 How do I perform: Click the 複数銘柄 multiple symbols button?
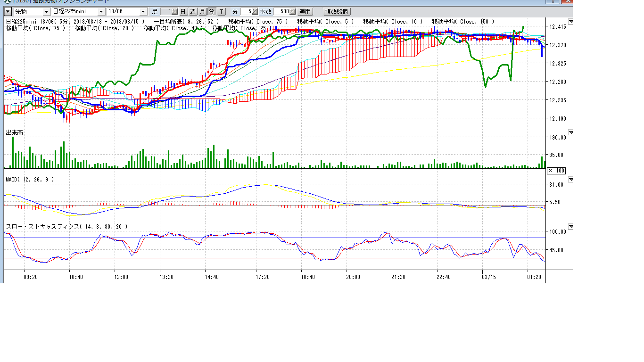click(x=337, y=11)
